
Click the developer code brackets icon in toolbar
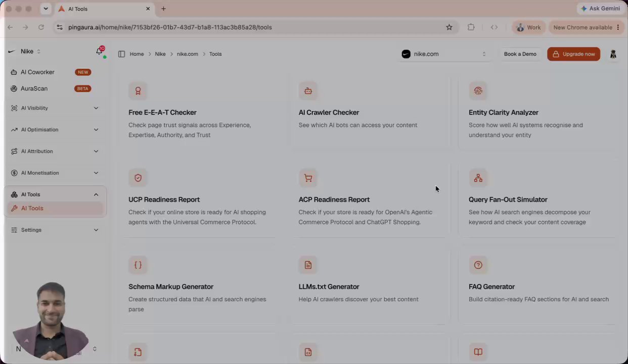click(x=494, y=27)
